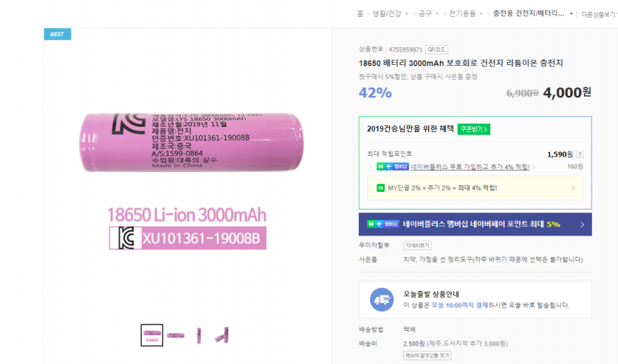Screen dimensions: 618x364
Task: Open 다른상품보기 menu
Action: 600,14
